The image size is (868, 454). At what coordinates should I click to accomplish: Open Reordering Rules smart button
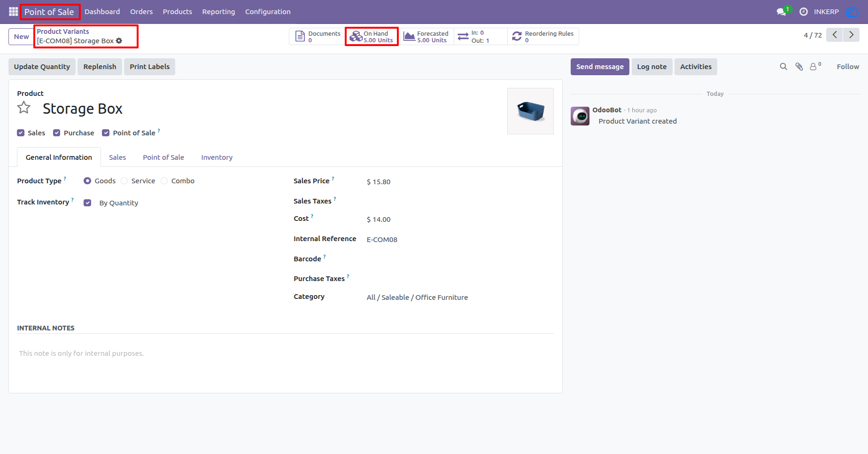click(543, 37)
